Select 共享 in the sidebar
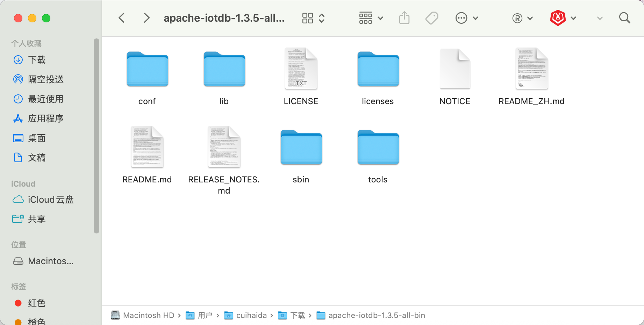 [x=29, y=219]
